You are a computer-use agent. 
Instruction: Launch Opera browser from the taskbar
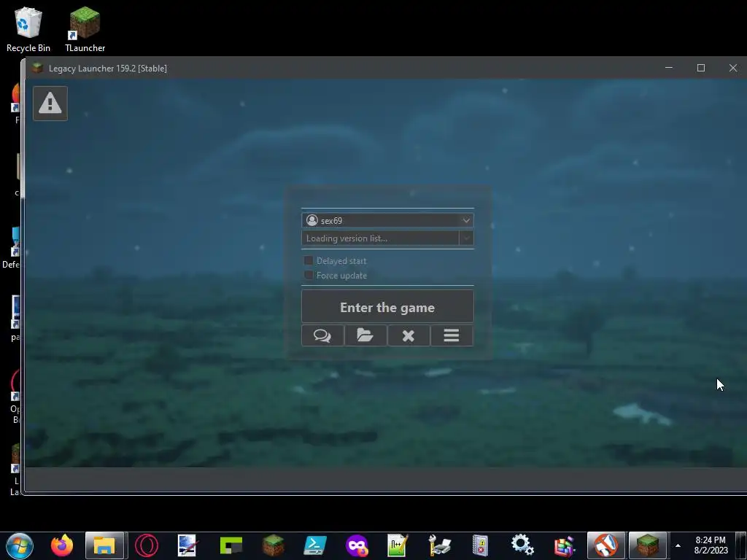146,545
